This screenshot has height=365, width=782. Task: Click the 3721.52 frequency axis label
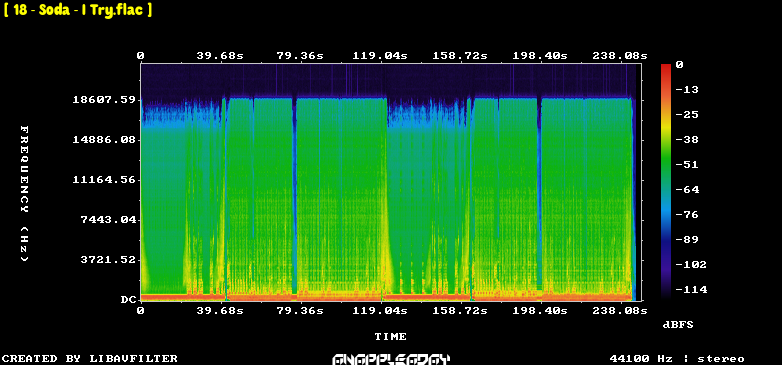pos(108,259)
